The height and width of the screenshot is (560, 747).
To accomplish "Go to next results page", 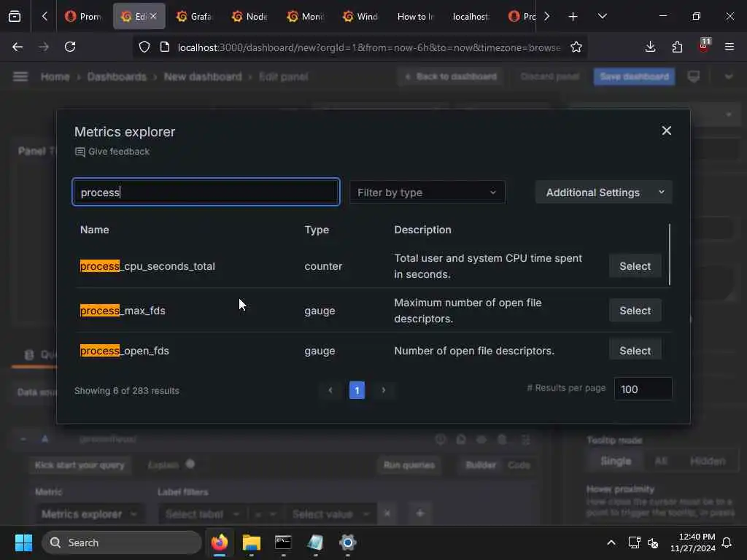I will pos(384,391).
